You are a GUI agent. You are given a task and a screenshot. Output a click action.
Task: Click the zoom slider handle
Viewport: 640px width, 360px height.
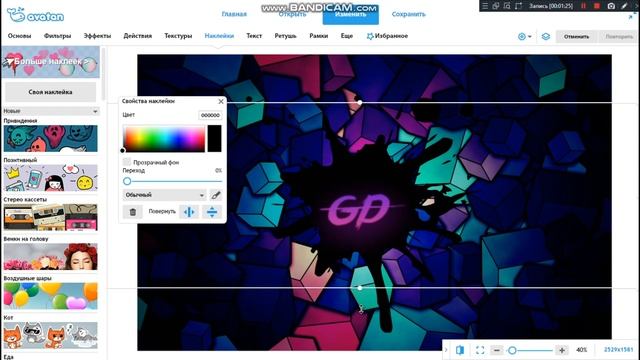[x=512, y=350]
